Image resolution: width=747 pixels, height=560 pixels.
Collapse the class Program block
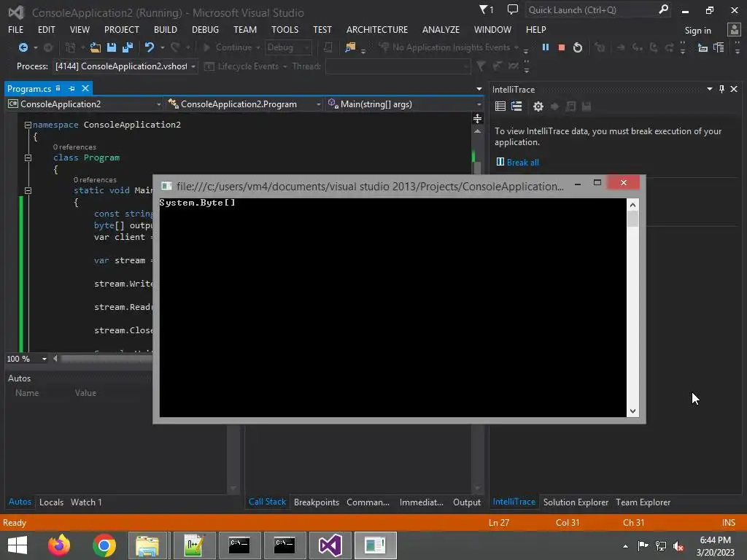click(28, 157)
